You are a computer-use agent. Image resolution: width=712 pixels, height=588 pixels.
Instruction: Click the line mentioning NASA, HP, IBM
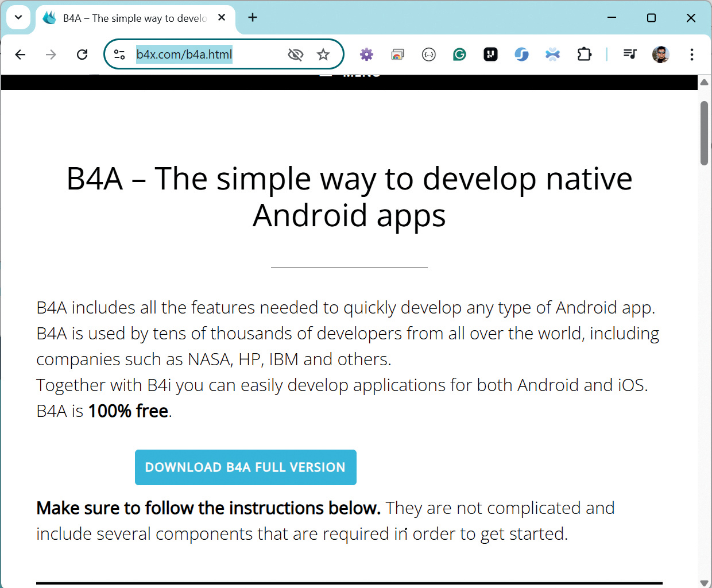coord(214,359)
